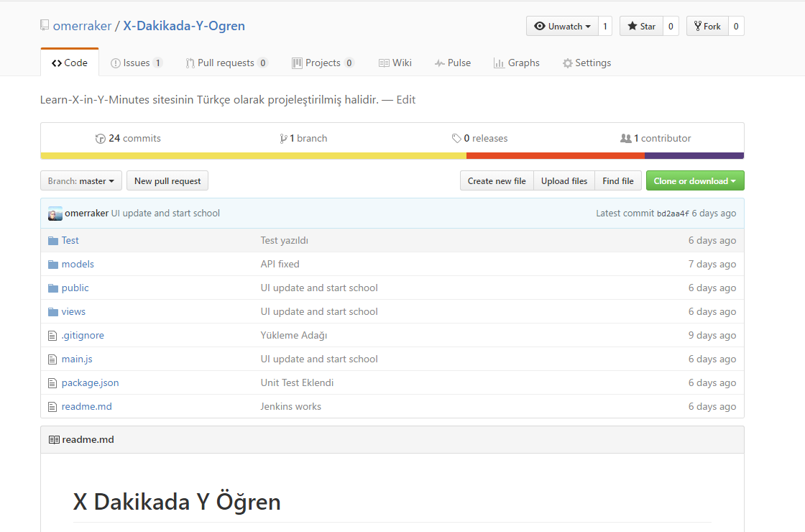Click New pull request button
Screen dimensions: 805x532
pyautogui.click(x=167, y=180)
